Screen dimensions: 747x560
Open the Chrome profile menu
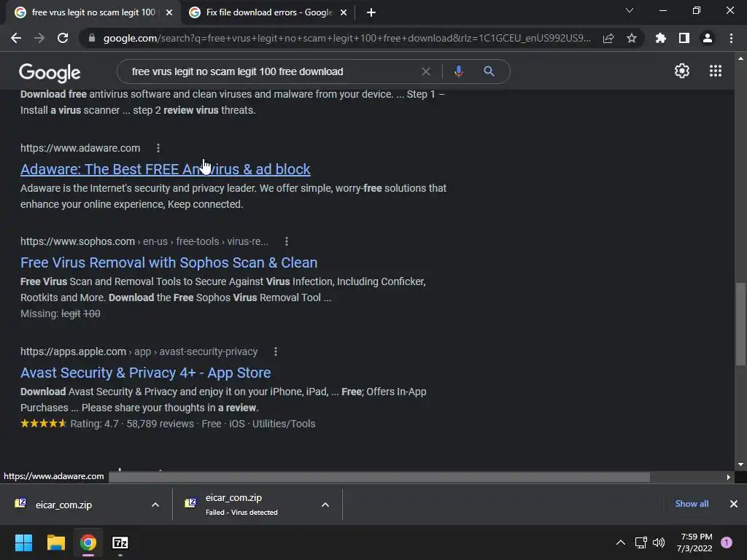(x=708, y=38)
